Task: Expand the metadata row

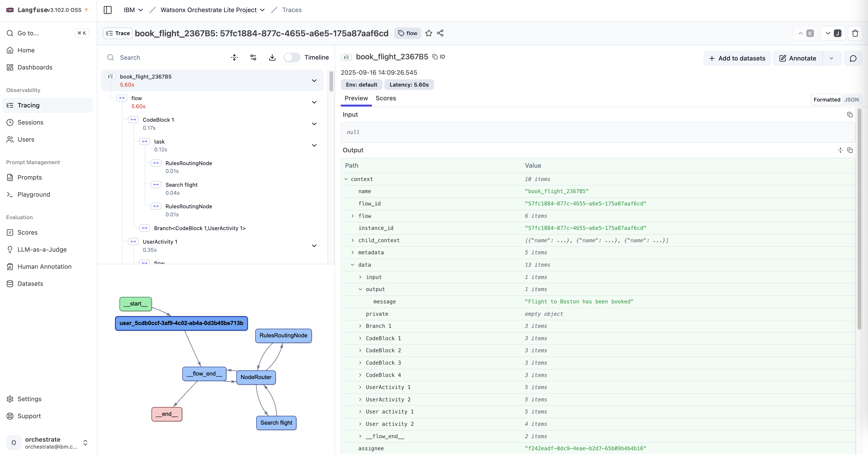Action: tap(353, 252)
